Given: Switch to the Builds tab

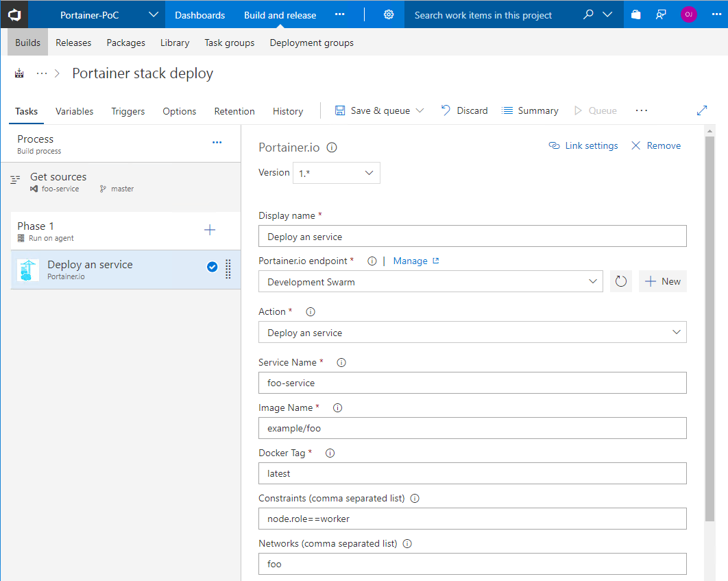Looking at the screenshot, I should coord(28,43).
